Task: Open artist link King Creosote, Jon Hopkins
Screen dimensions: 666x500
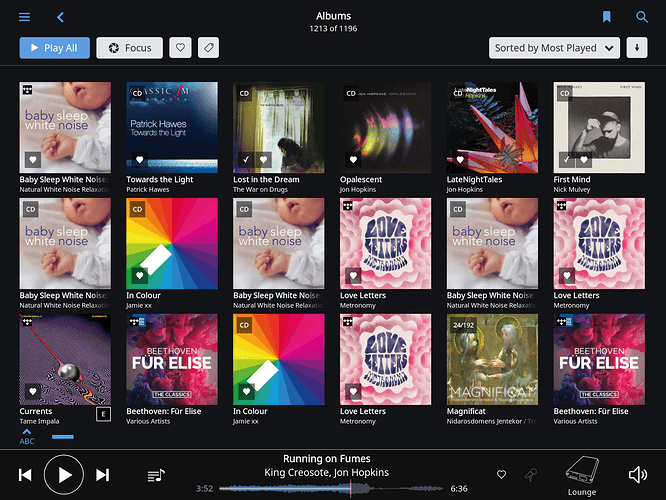Action: 327,472
